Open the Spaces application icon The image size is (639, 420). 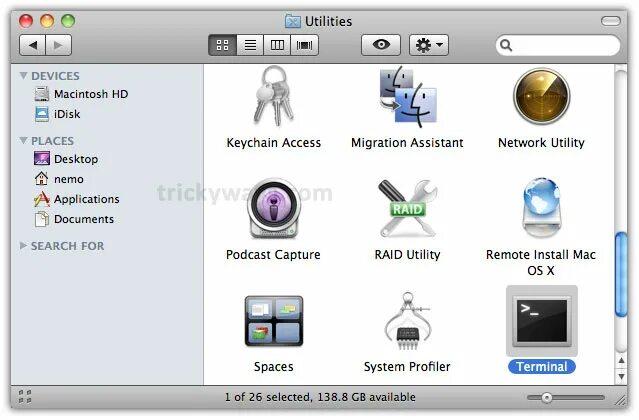[273, 321]
